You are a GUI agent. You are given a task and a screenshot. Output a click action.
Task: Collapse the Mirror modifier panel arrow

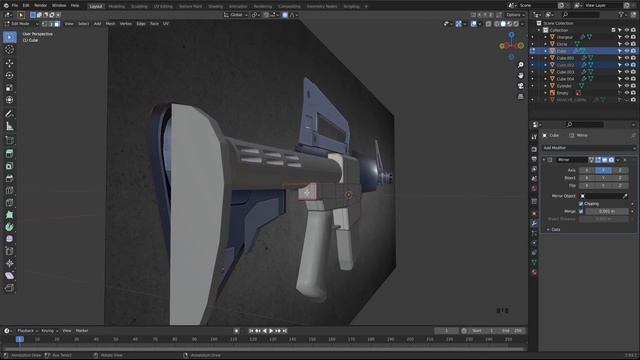(544, 160)
